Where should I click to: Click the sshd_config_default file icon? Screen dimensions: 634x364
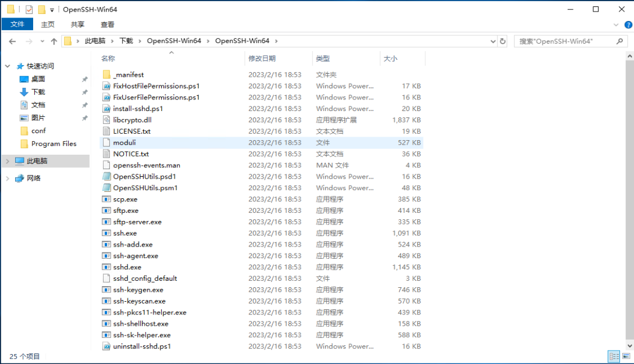pos(106,279)
